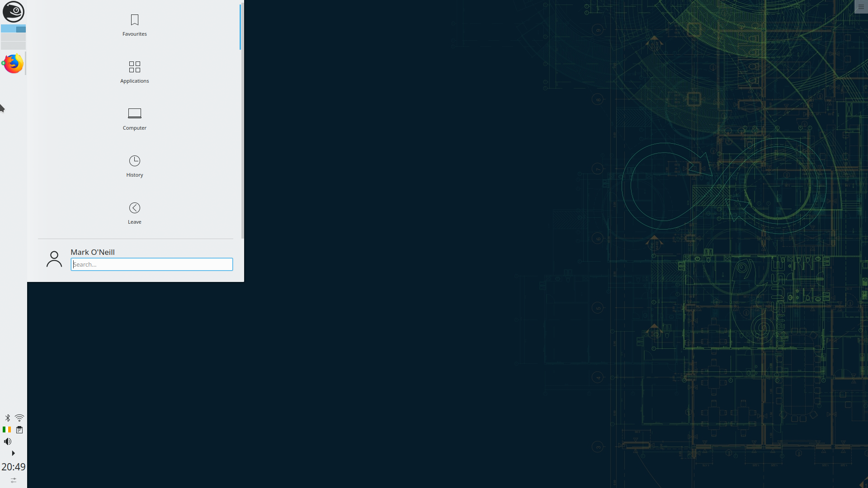Focus the Search input field
This screenshot has width=868, height=488.
(x=152, y=264)
